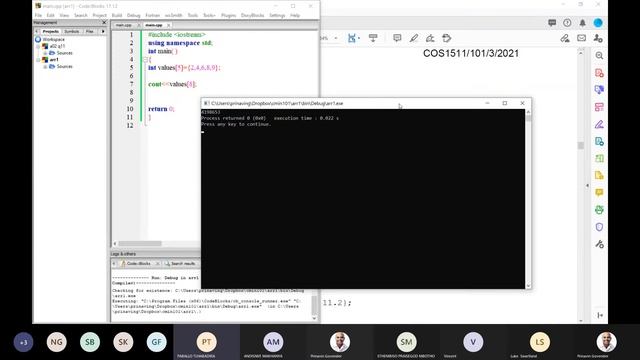Open More Tools wrench icon in sidebar
This screenshot has height=360, width=640.
pyautogui.click(x=599, y=244)
